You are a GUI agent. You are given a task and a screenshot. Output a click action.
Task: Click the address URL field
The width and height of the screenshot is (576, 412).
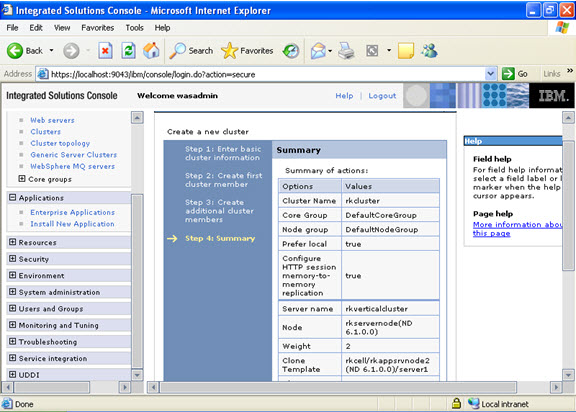267,74
